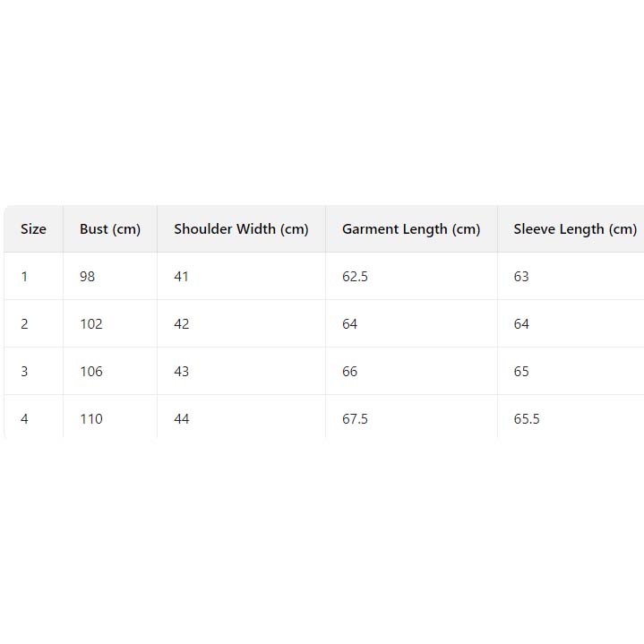Click sleeve length value 65.5
The height and width of the screenshot is (644, 644).
(527, 419)
